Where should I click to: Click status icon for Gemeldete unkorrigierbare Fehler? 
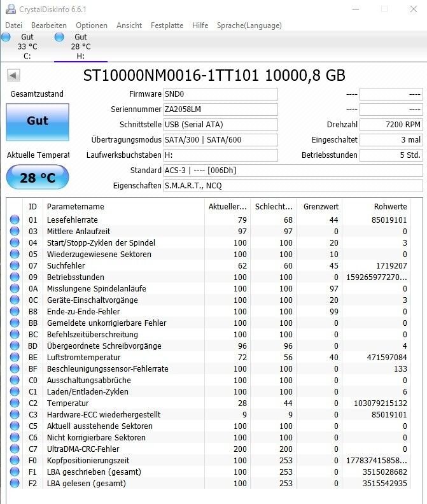click(15, 323)
